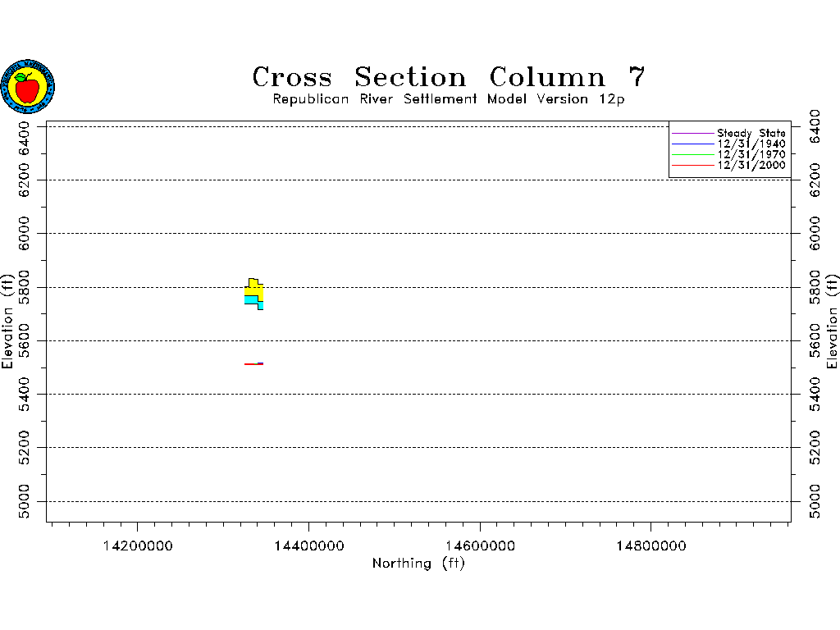Viewport: 840px width, 630px height.
Task: Click the right axis '5000' label
Action: tap(815, 501)
